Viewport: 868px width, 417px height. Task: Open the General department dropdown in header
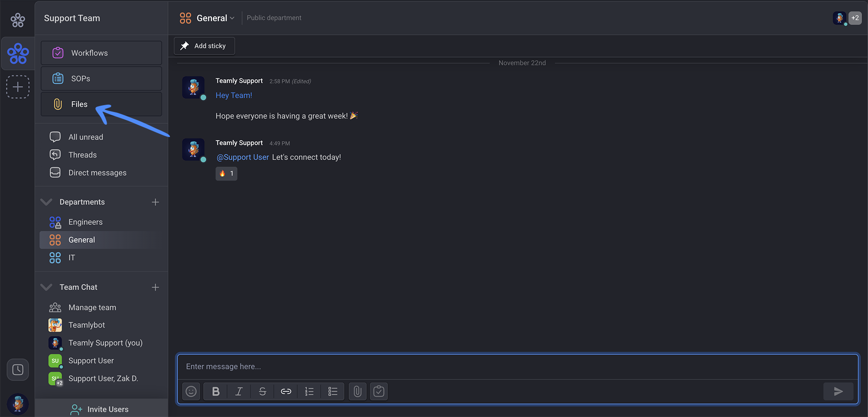coord(216,18)
